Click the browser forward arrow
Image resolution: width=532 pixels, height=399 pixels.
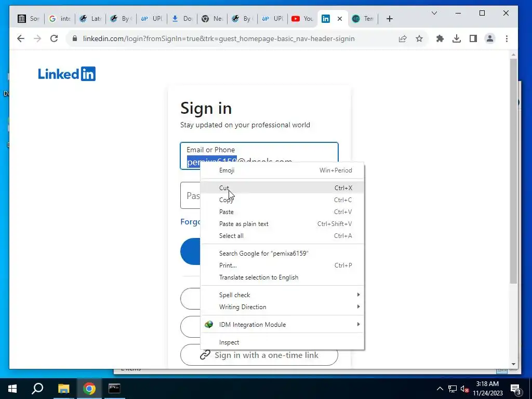pyautogui.click(x=37, y=38)
